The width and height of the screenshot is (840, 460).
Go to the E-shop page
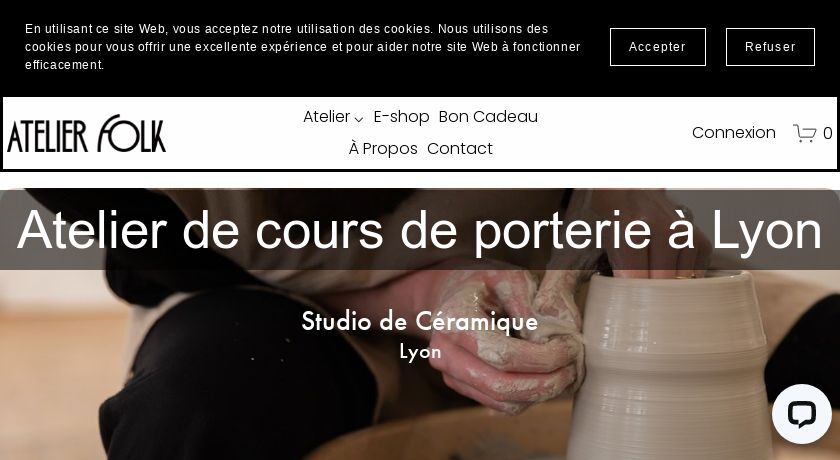click(401, 117)
